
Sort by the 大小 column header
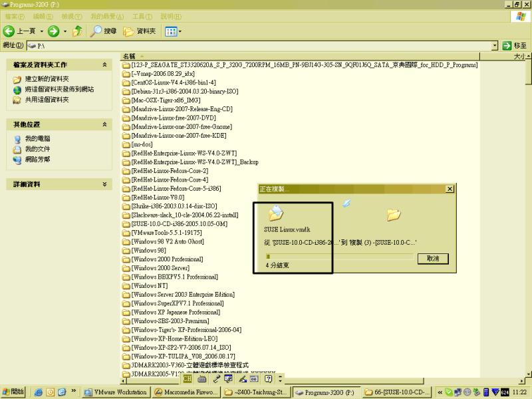point(503,57)
